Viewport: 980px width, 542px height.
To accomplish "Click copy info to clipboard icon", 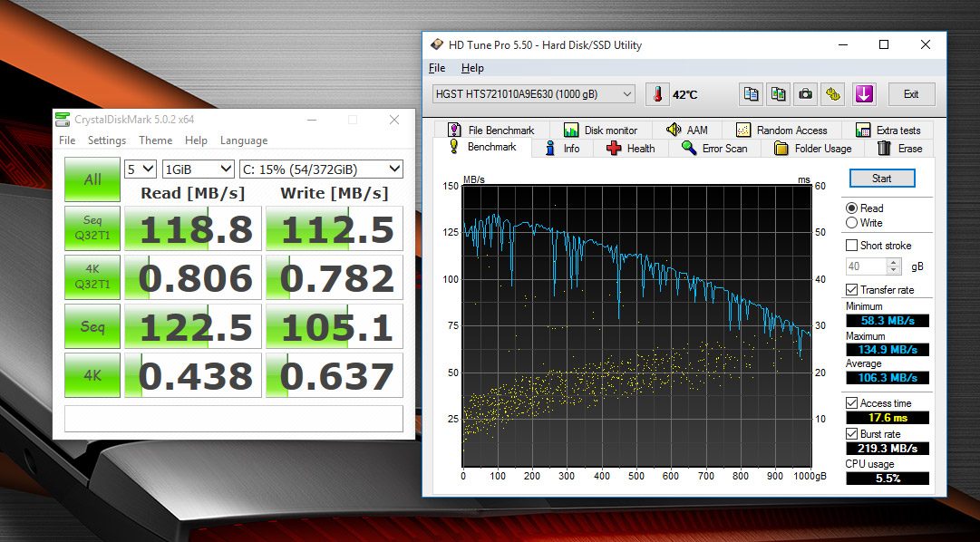I will pos(751,94).
